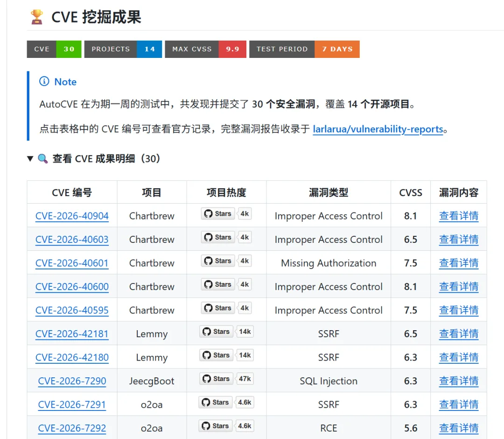
Task: Click the Note info circle icon
Action: [x=44, y=81]
